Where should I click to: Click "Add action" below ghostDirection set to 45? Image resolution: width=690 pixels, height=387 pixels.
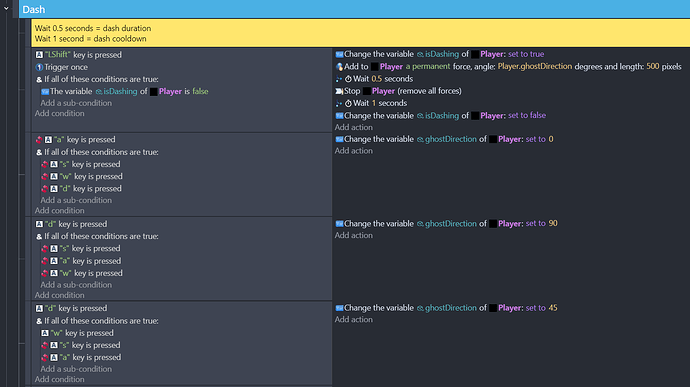pos(353,320)
